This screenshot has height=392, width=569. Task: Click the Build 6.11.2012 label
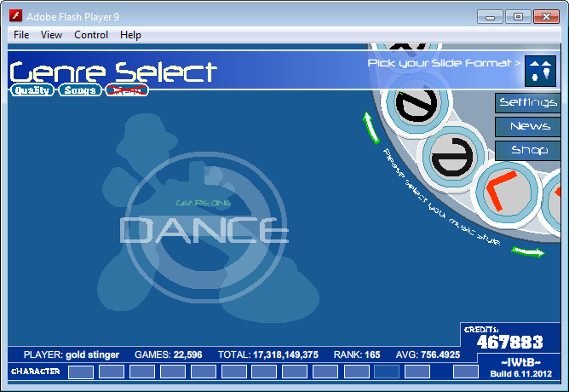(521, 374)
